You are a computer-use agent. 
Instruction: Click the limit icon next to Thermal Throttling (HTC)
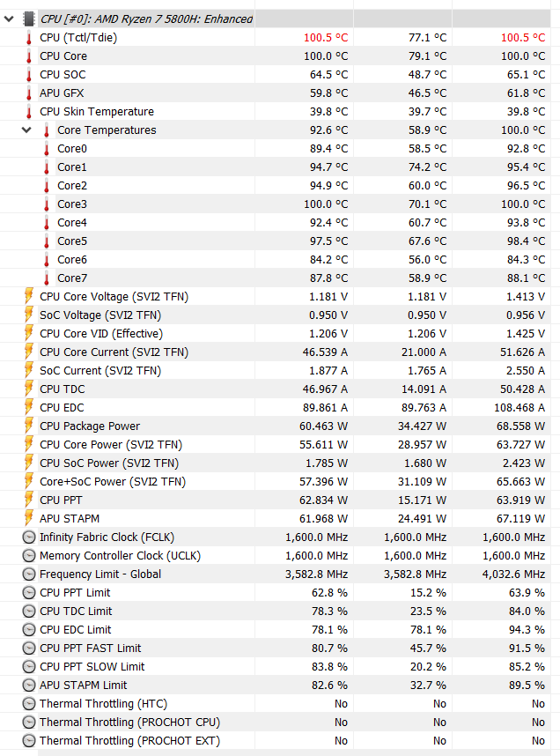pyautogui.click(x=28, y=703)
